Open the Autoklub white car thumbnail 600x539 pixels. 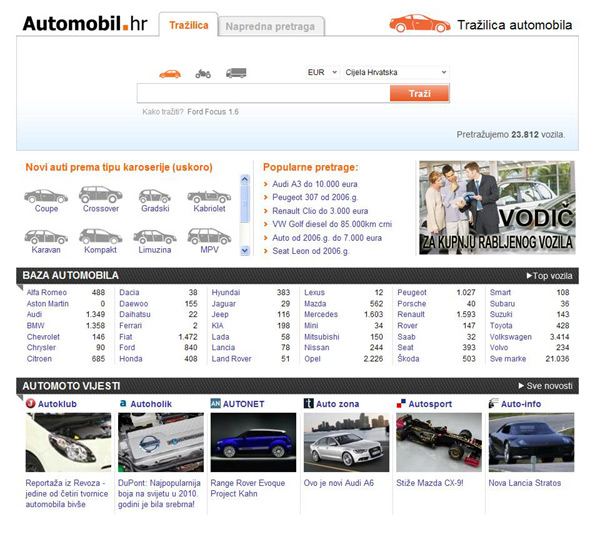pyautogui.click(x=68, y=442)
